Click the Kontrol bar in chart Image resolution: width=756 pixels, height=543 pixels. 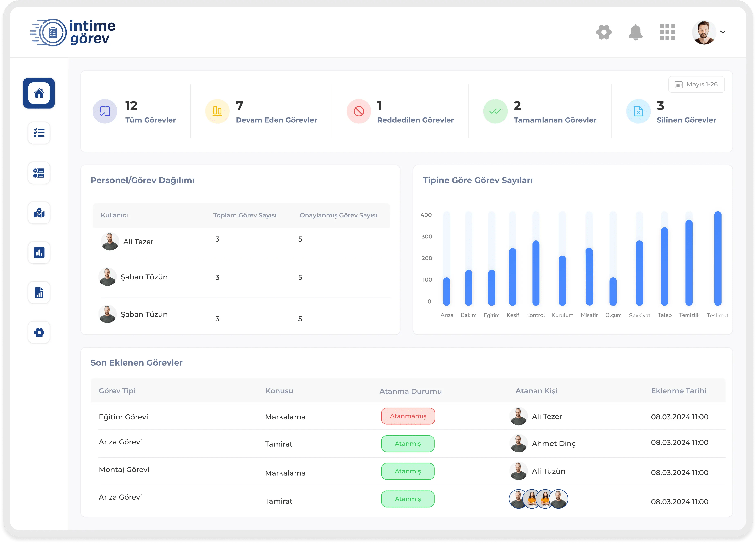point(536,273)
